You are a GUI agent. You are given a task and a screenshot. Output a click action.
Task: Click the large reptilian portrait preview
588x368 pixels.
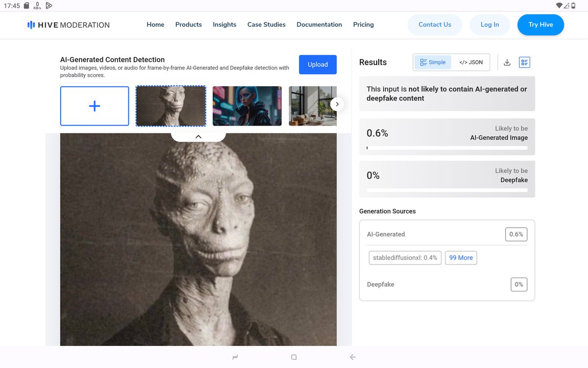point(198,239)
